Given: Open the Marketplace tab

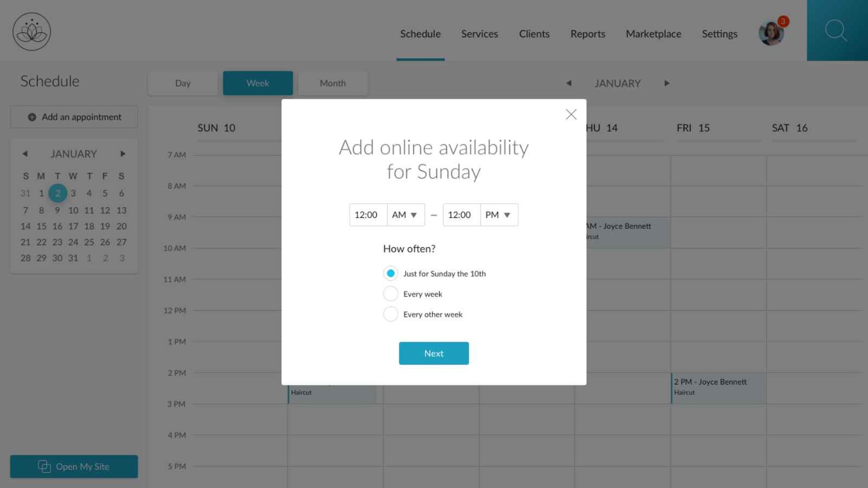Looking at the screenshot, I should tap(654, 34).
